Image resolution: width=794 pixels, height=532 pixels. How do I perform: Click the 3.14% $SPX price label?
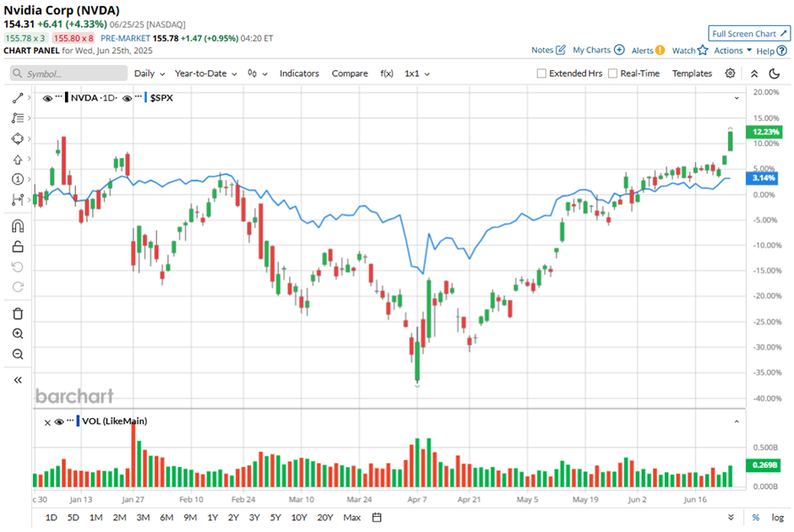763,177
